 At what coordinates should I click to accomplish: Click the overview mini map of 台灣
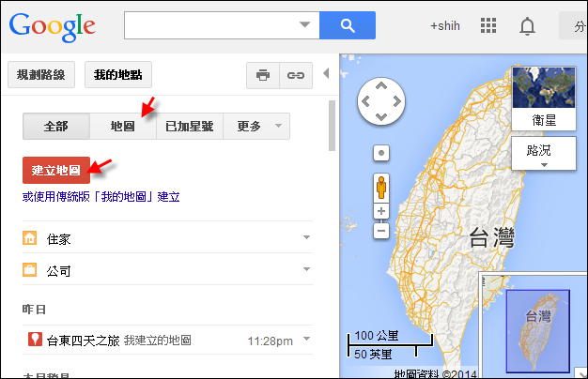538,331
